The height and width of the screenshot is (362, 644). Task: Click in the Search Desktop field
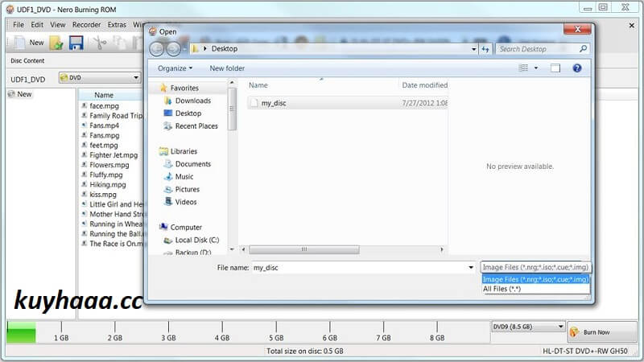(537, 49)
